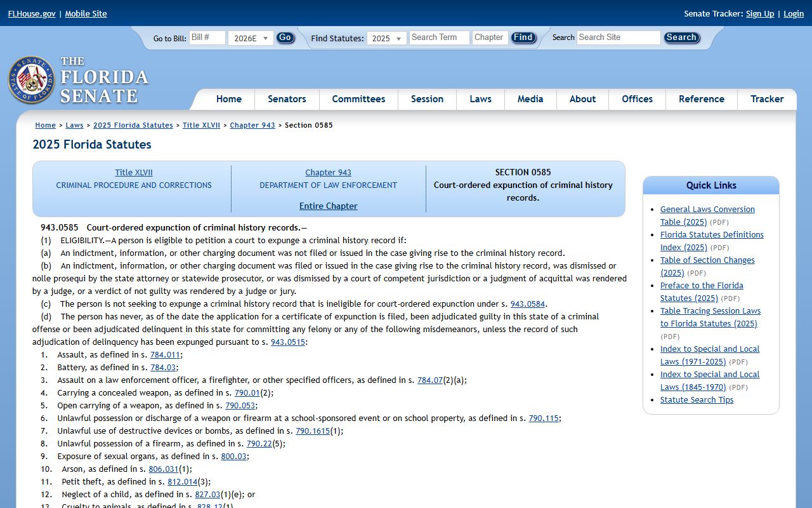Viewport: 812px width, 508px height.
Task: Focus the Chapter input field
Action: pyautogui.click(x=490, y=37)
